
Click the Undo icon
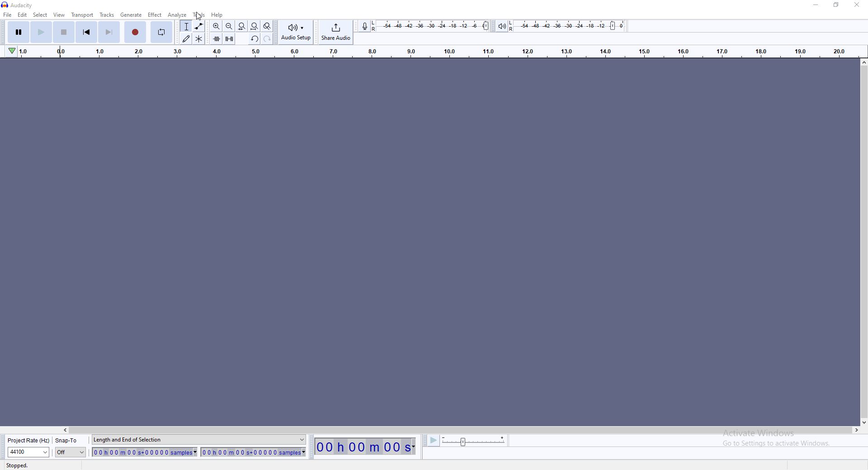pyautogui.click(x=254, y=38)
